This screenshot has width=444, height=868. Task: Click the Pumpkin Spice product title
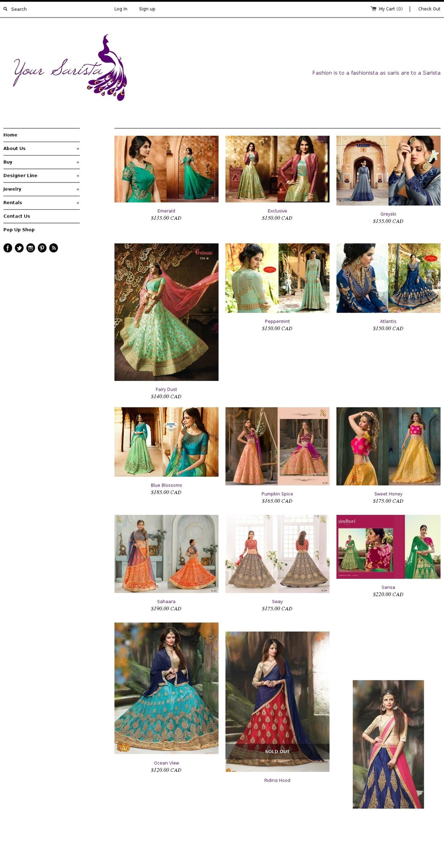pyautogui.click(x=277, y=494)
